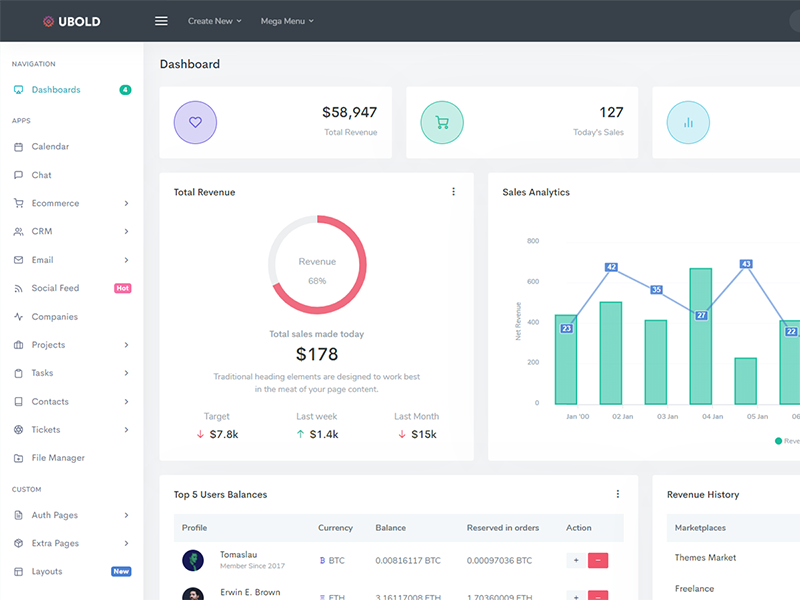Click the Layouts grid icon
The height and width of the screenshot is (600, 800).
coord(18,571)
